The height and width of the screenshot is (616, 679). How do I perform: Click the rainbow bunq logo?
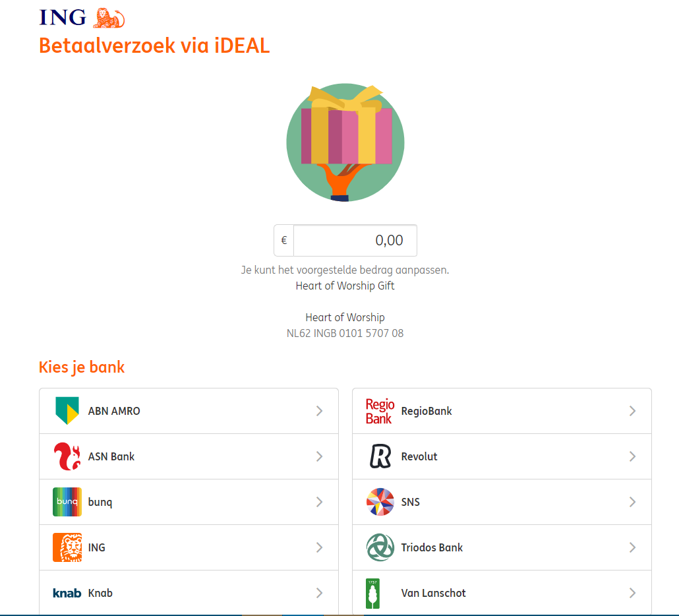[67, 502]
